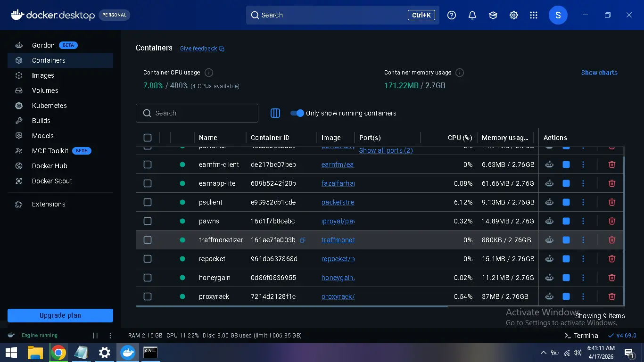Delete the earnapp-lite container
This screenshot has width=644, height=362.
(x=612, y=183)
